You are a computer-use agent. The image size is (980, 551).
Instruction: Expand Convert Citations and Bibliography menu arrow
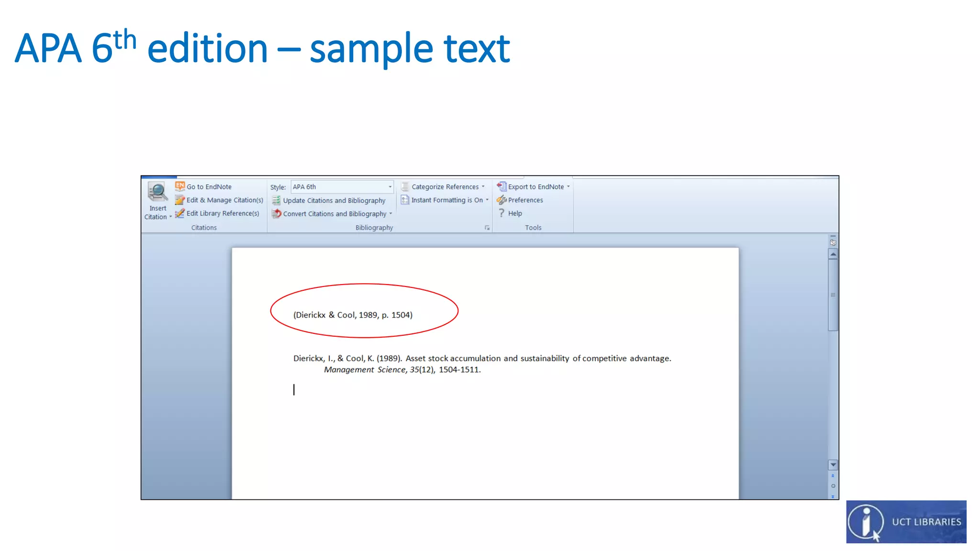point(391,214)
